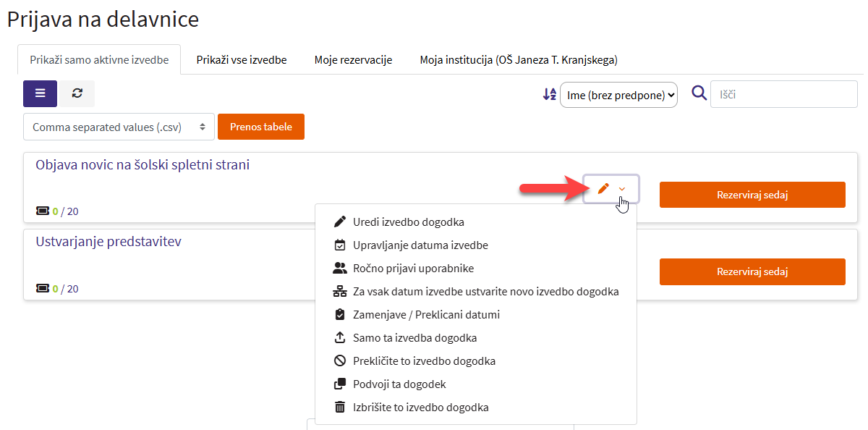Viewport: 868px width, 430px height.
Task: Select 'Ročno prijavi uporabnike' from menu
Action: [413, 269]
